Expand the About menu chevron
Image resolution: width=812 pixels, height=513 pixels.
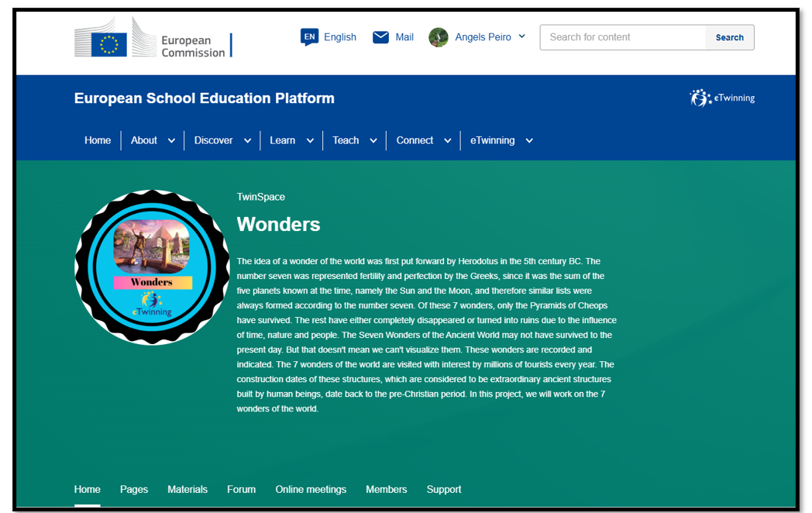[171, 141]
